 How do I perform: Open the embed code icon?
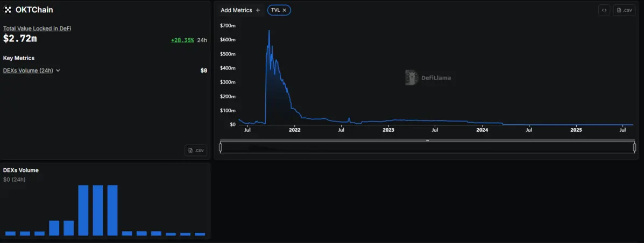(x=604, y=10)
